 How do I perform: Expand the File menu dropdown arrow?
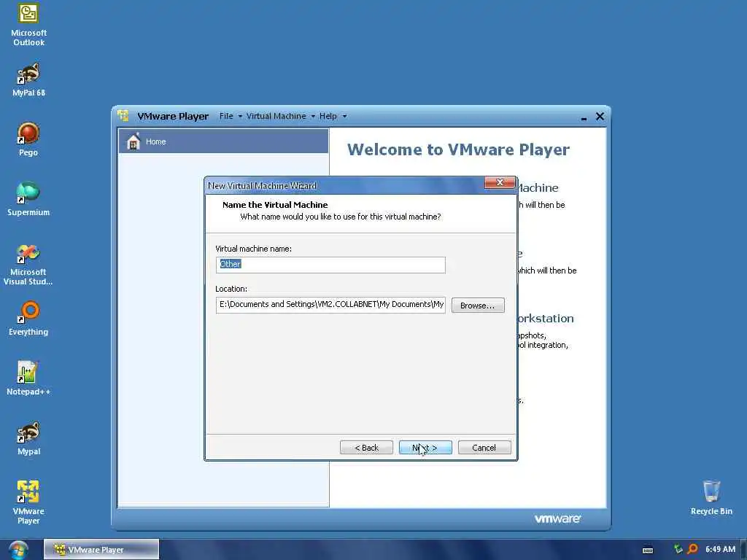click(x=240, y=116)
